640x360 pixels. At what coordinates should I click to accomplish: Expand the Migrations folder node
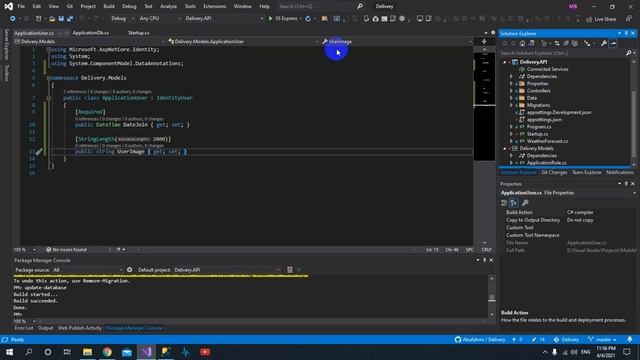[x=511, y=105]
